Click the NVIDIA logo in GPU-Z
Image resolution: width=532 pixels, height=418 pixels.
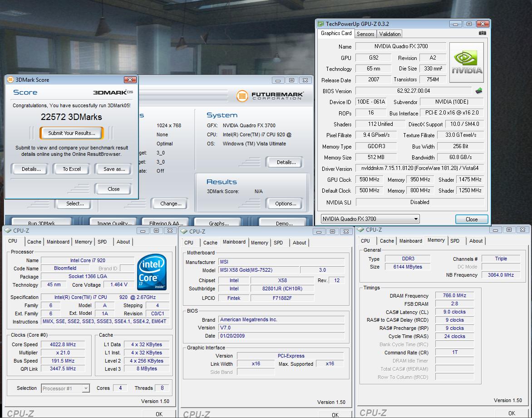[467, 63]
